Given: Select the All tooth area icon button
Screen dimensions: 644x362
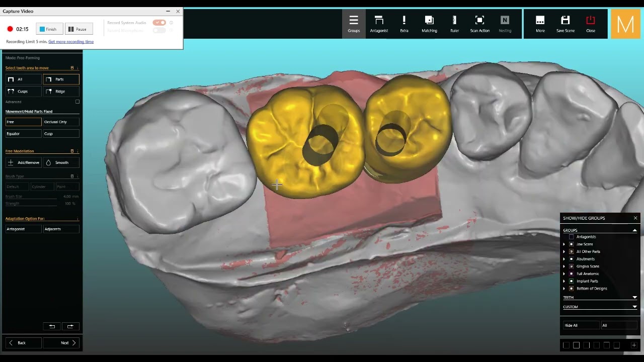Looking at the screenshot, I should [x=23, y=79].
